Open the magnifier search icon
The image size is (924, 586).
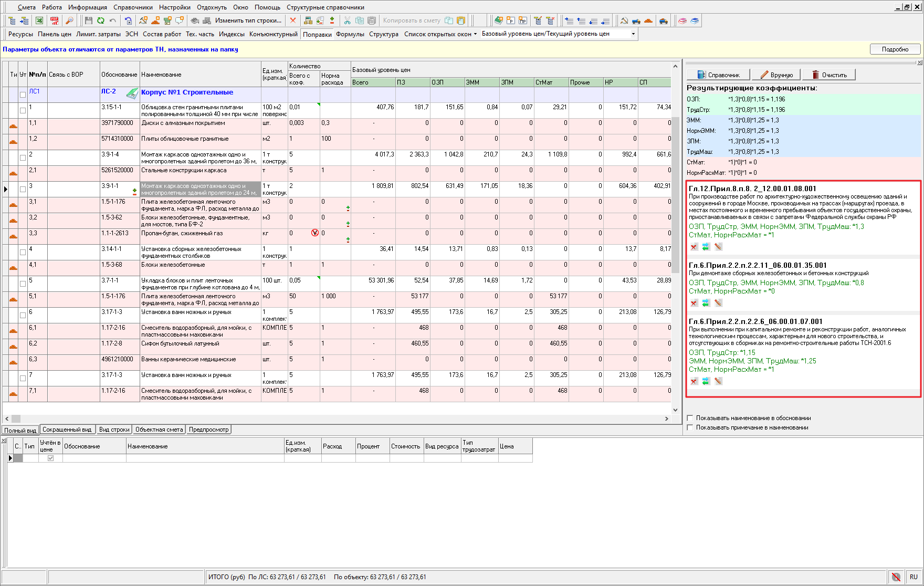point(69,20)
